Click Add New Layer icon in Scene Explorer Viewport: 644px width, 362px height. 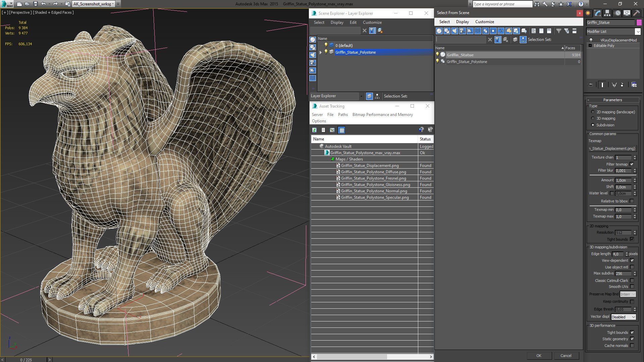[380, 31]
